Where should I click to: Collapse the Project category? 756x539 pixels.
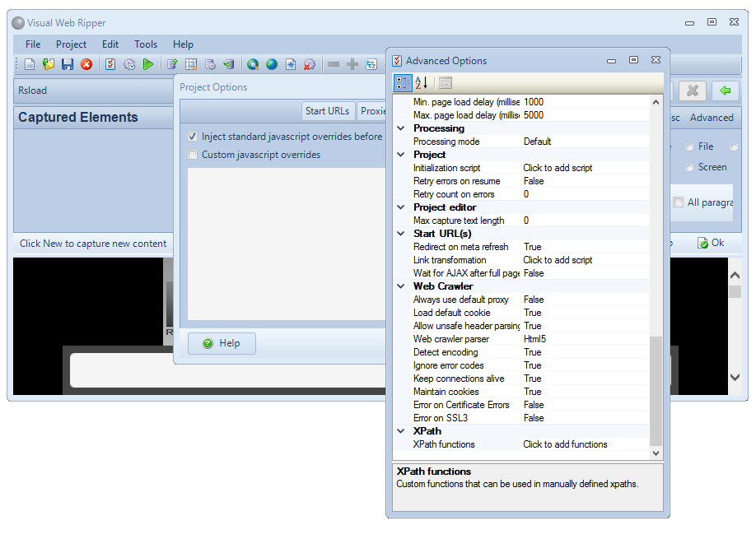[401, 155]
